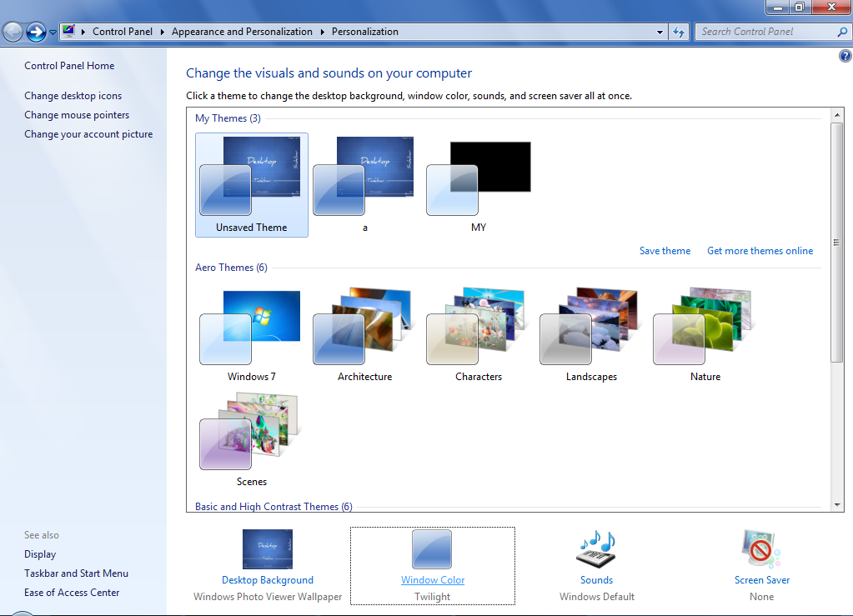Open Change your account picture
This screenshot has height=616, width=853.
pos(88,134)
